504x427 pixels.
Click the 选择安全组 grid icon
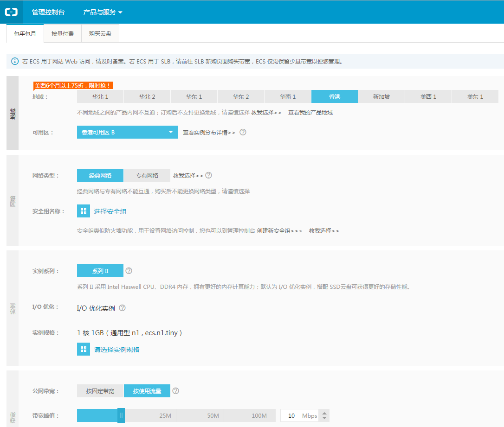(x=84, y=211)
